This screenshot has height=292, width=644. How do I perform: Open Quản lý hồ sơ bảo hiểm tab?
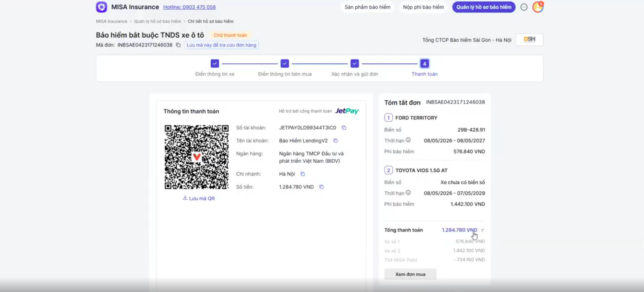[x=484, y=7]
